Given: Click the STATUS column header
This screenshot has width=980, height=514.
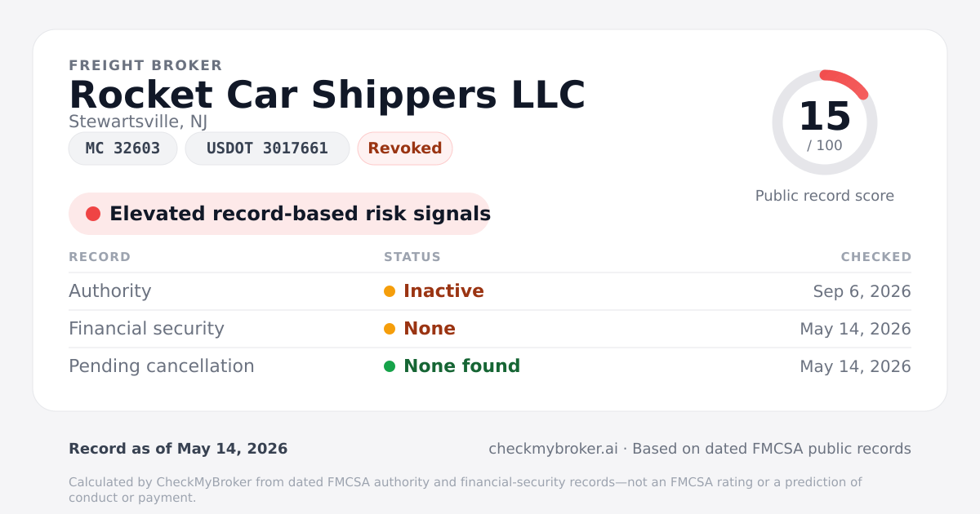Looking at the screenshot, I should (x=412, y=257).
